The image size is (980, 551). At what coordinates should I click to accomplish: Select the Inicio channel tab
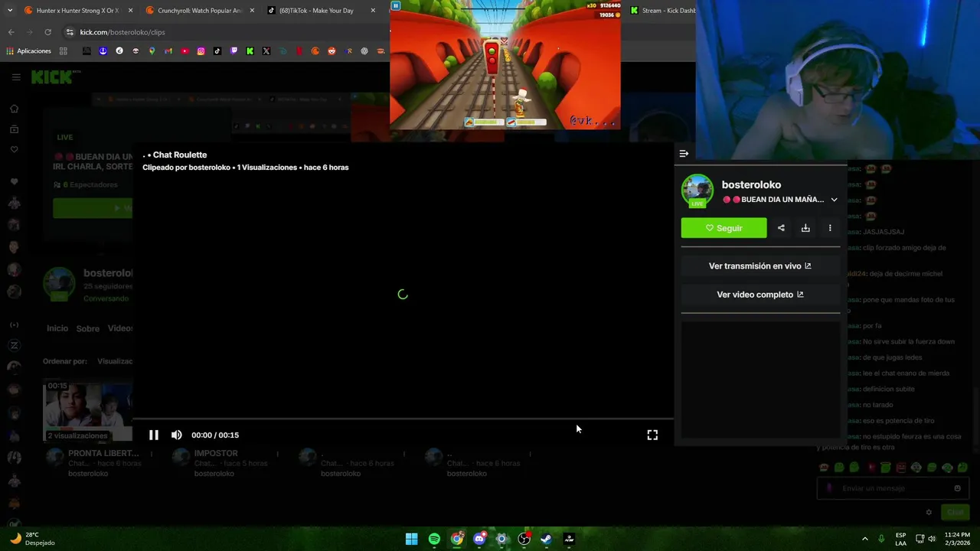pos(57,328)
